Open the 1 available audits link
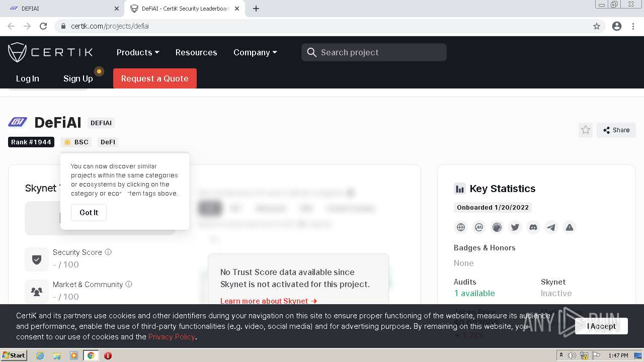 tap(474, 293)
